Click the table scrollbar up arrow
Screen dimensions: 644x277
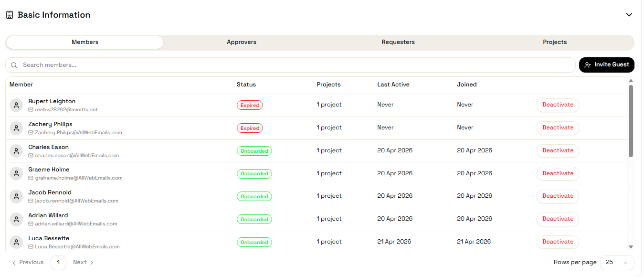(631, 81)
